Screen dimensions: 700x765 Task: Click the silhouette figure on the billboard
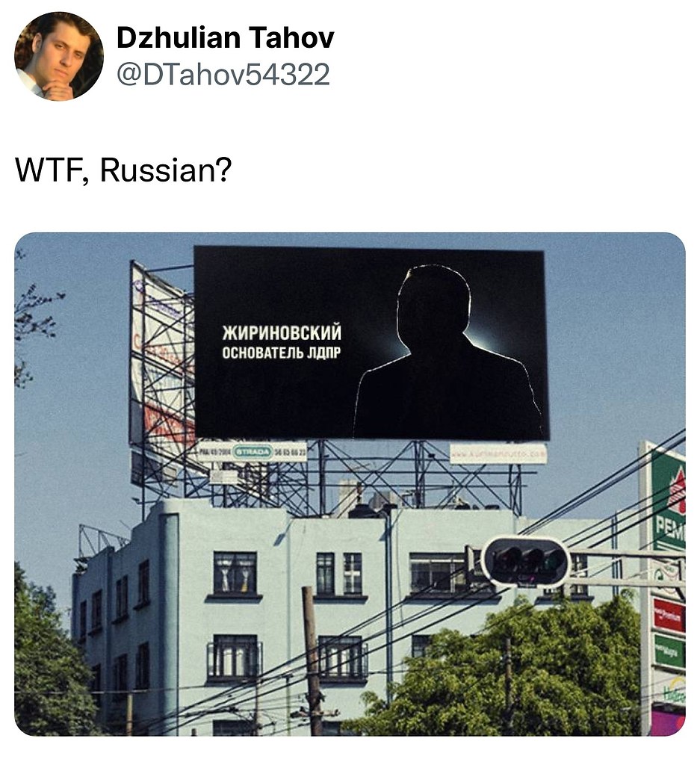coord(447,353)
